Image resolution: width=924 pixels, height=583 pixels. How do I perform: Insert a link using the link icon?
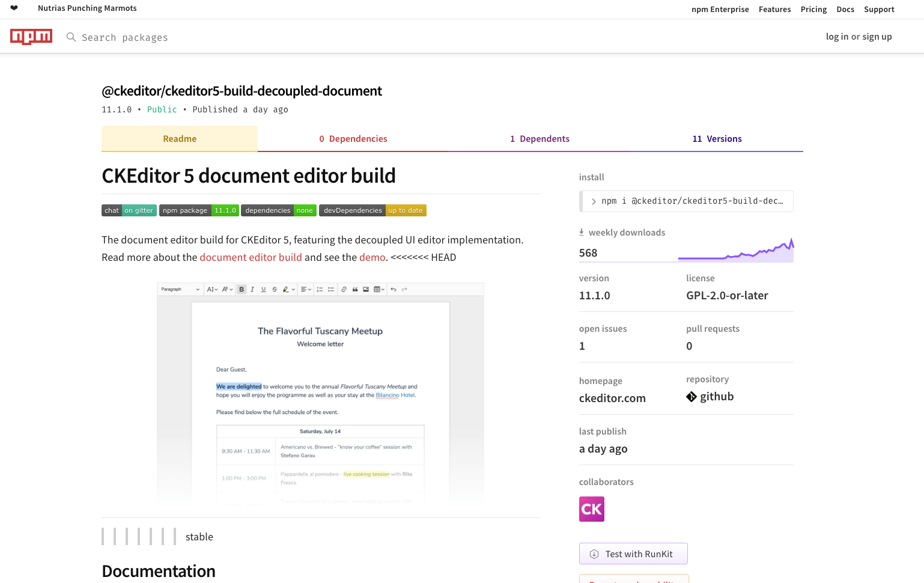tap(344, 289)
